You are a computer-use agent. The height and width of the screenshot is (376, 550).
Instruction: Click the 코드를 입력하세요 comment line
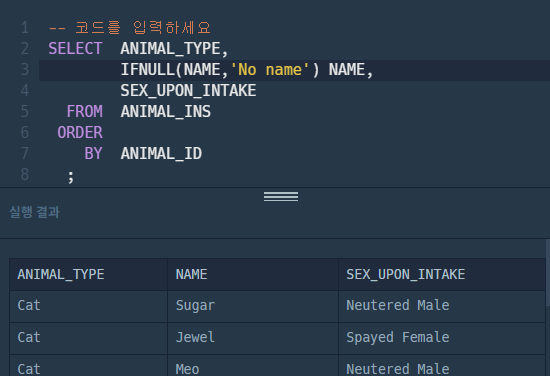coord(130,28)
